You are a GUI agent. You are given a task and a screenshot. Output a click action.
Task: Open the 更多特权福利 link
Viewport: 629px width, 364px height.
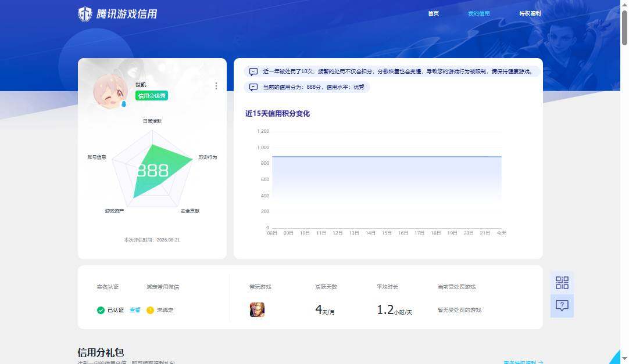coord(523,362)
